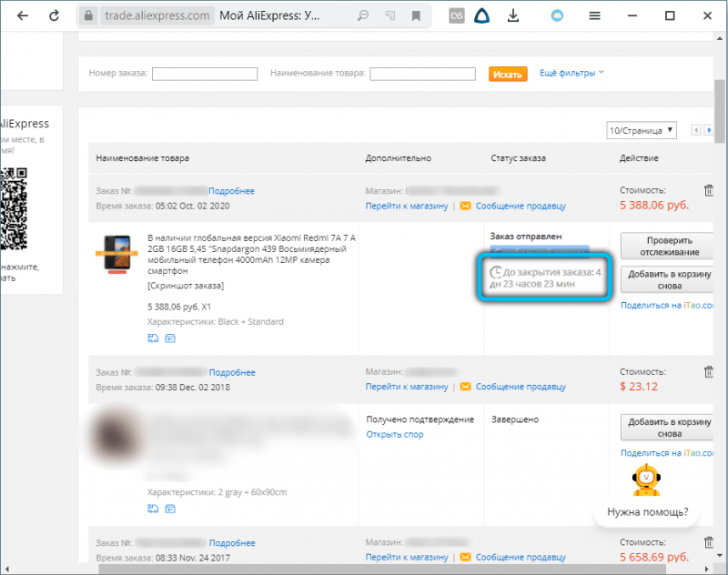Screen dimensions: 728x575
Task: Click the weather or round blue extension icon
Action: click(x=557, y=15)
